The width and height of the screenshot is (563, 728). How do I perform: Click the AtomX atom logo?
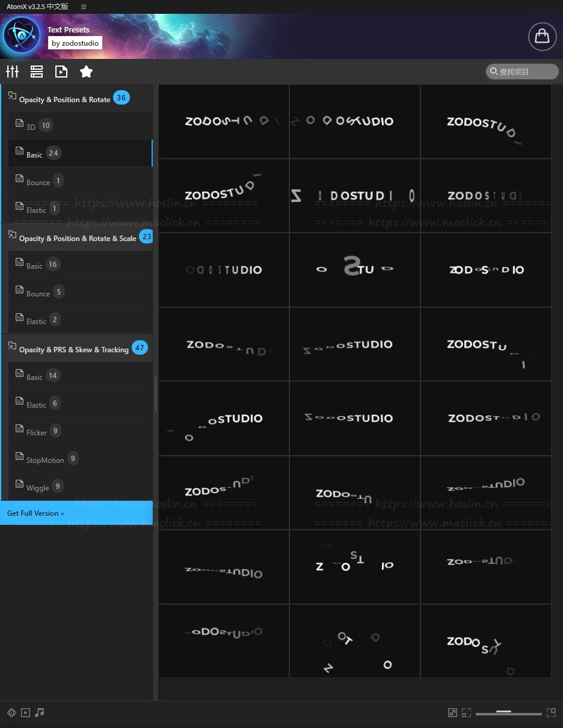[x=22, y=36]
